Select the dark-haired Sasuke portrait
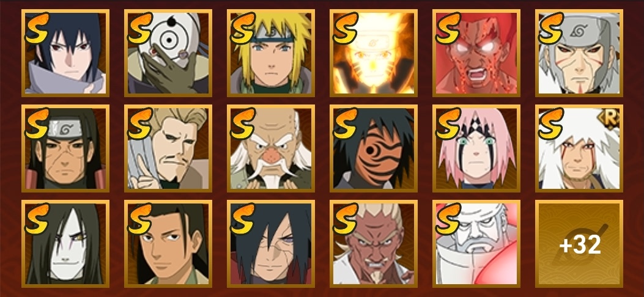Image resolution: width=644 pixels, height=297 pixels. [65, 53]
